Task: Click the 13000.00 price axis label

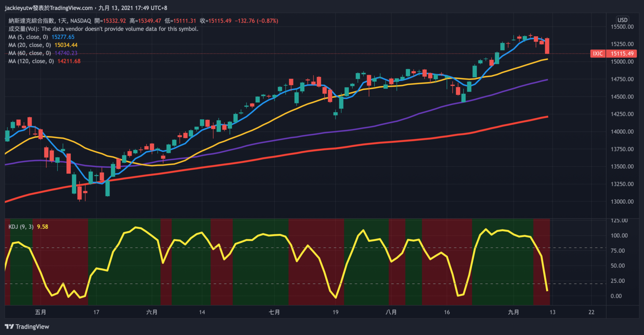Action: [x=622, y=201]
